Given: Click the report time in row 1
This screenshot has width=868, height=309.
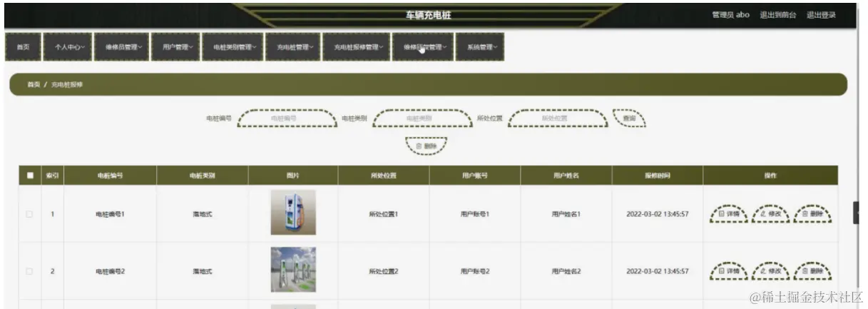Looking at the screenshot, I should [x=658, y=213].
